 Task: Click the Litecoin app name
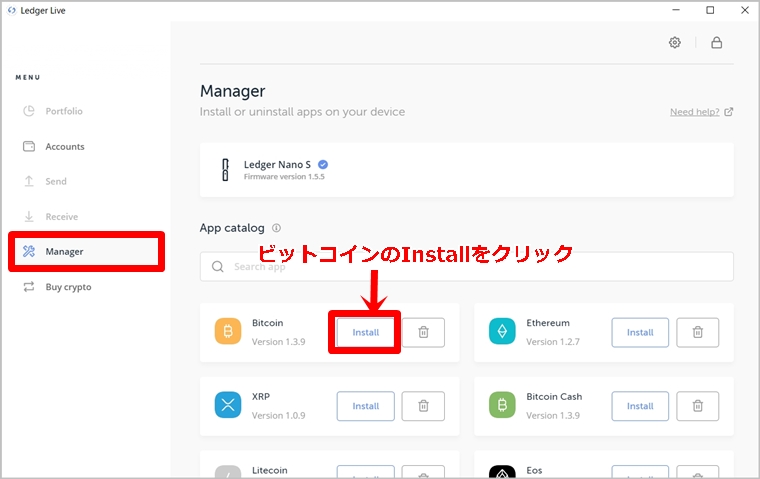tap(269, 470)
